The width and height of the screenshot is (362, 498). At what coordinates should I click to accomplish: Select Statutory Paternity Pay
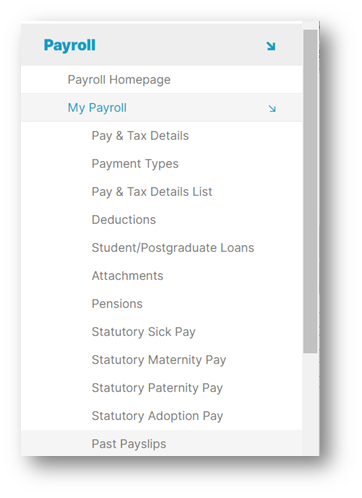[157, 388]
